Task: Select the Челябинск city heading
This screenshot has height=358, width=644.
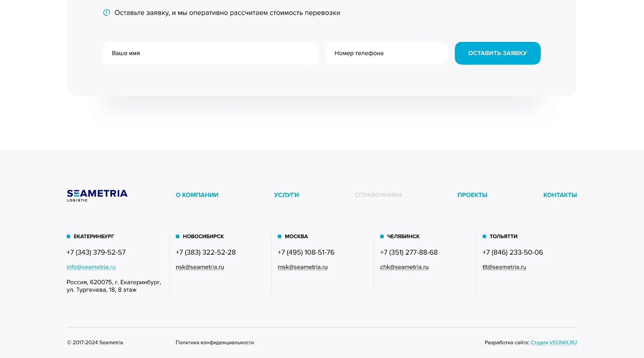Action: coord(403,237)
